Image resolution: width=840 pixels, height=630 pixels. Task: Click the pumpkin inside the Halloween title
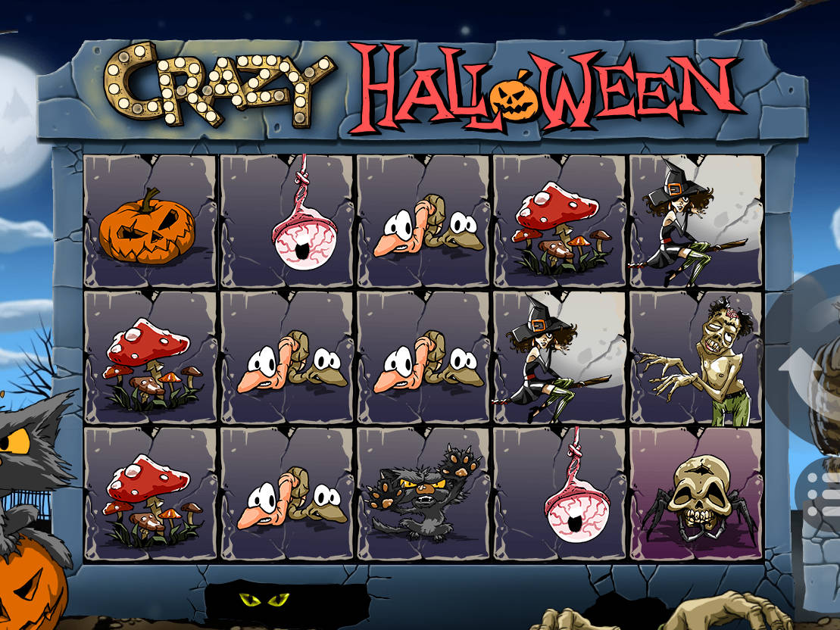click(x=514, y=98)
